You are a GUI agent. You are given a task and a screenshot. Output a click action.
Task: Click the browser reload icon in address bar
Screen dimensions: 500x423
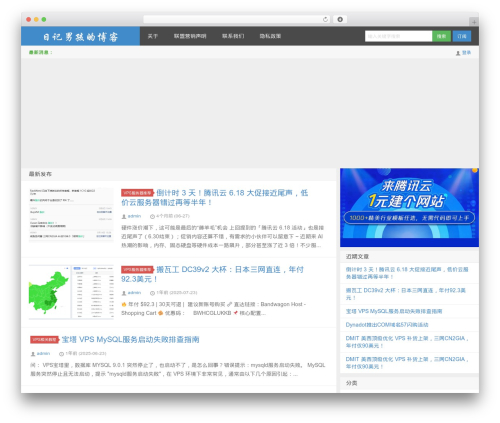325,19
